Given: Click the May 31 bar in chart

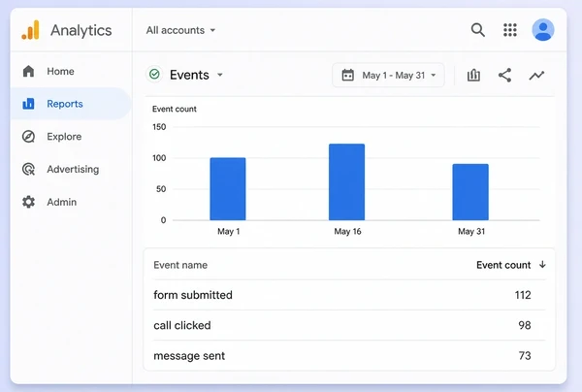Looking at the screenshot, I should [470, 192].
